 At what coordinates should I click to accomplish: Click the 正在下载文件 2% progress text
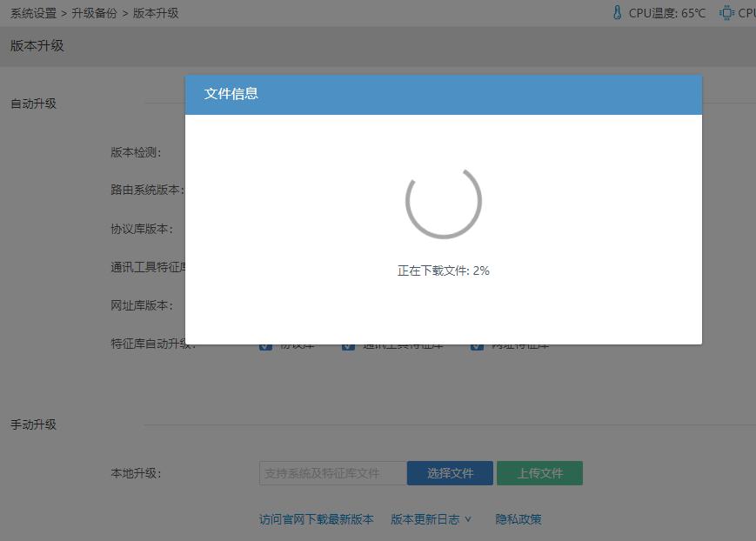click(x=443, y=270)
